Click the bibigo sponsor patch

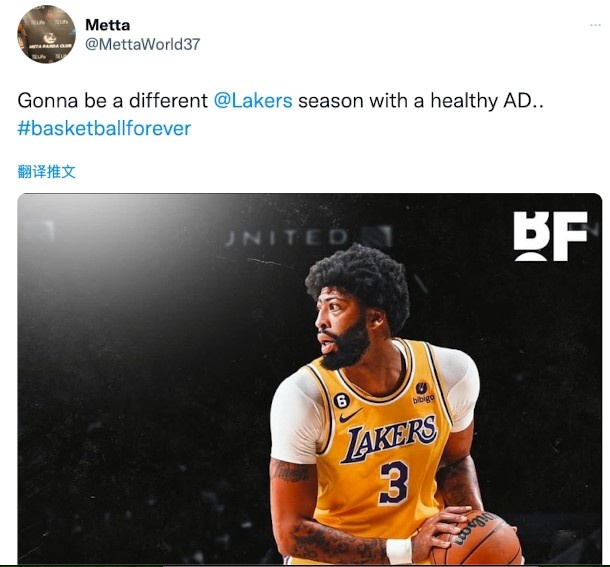coord(423,392)
